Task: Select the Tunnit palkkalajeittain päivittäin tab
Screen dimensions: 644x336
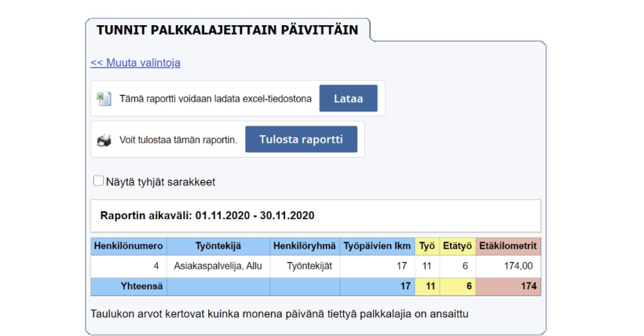Action: pos(227,30)
